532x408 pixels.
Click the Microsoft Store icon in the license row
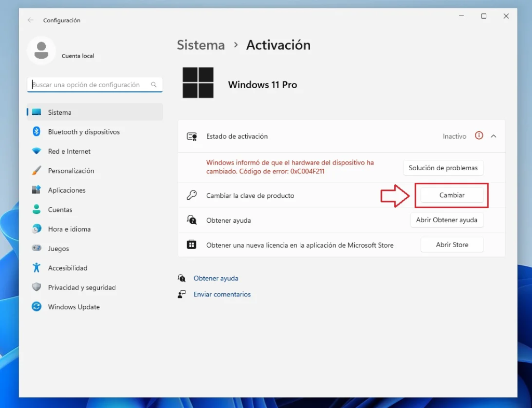point(192,244)
